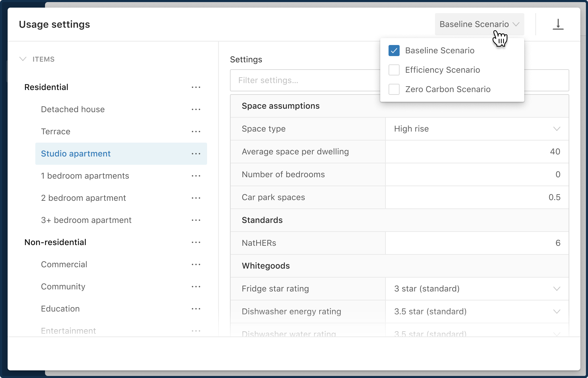The width and height of the screenshot is (588, 378).
Task: Open more options for Community
Action: tap(196, 287)
